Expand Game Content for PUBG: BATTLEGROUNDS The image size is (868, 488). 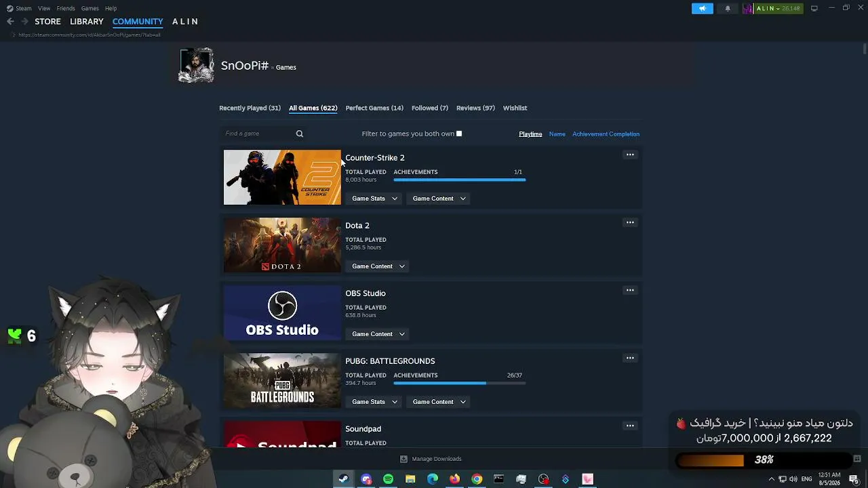tap(439, 402)
